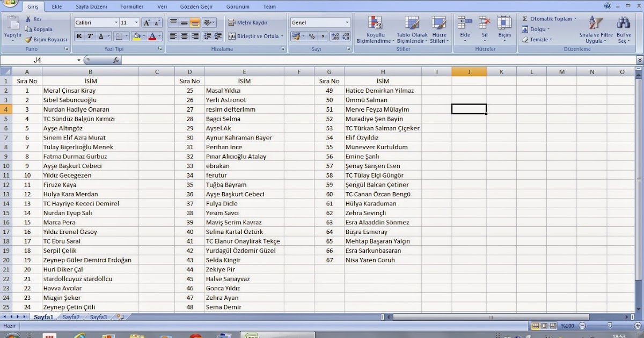Open the Formüller ribbon tab

pyautogui.click(x=131, y=6)
